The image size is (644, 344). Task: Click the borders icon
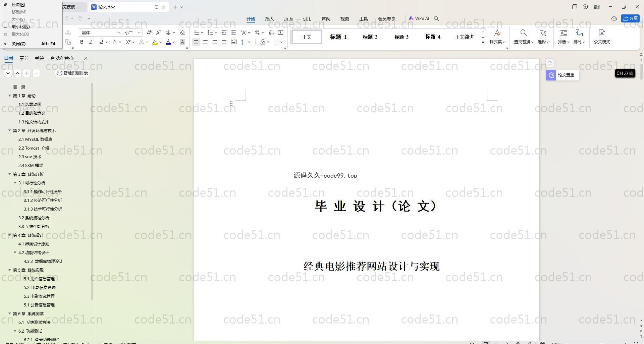click(x=276, y=42)
